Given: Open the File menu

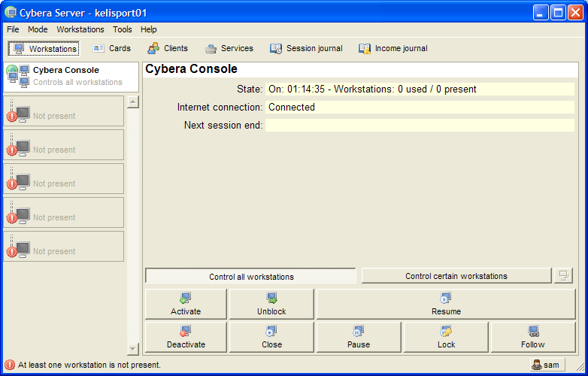Looking at the screenshot, I should click(x=13, y=29).
